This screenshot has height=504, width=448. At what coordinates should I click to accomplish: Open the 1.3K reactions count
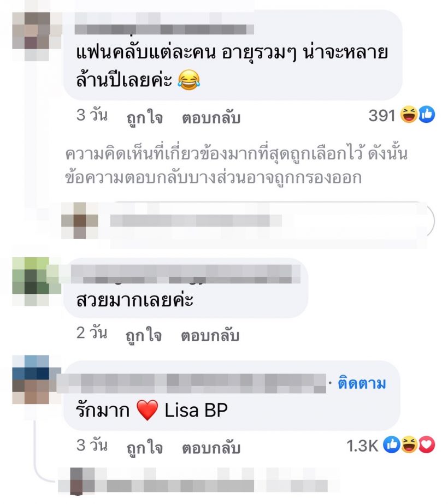coord(362,446)
